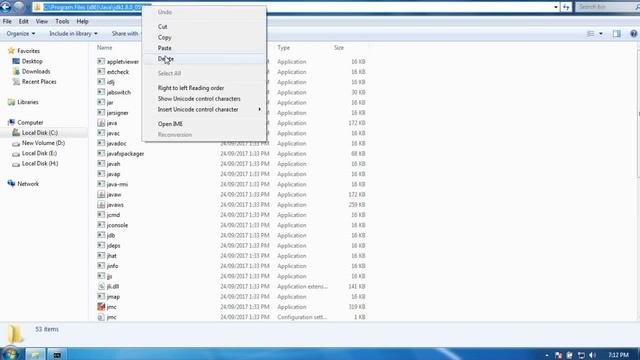Image resolution: width=640 pixels, height=360 pixels.
Task: Select the java application icon
Action: pyautogui.click(x=101, y=123)
